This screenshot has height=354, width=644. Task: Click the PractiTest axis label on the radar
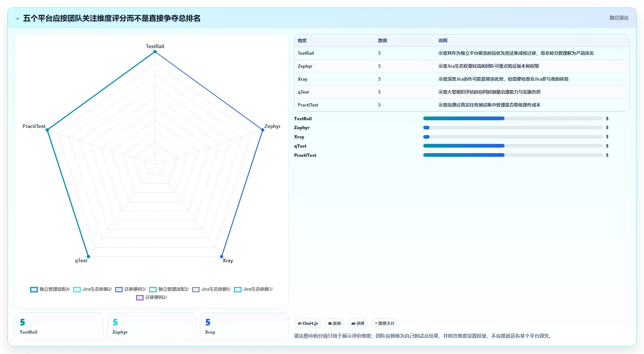(x=34, y=127)
